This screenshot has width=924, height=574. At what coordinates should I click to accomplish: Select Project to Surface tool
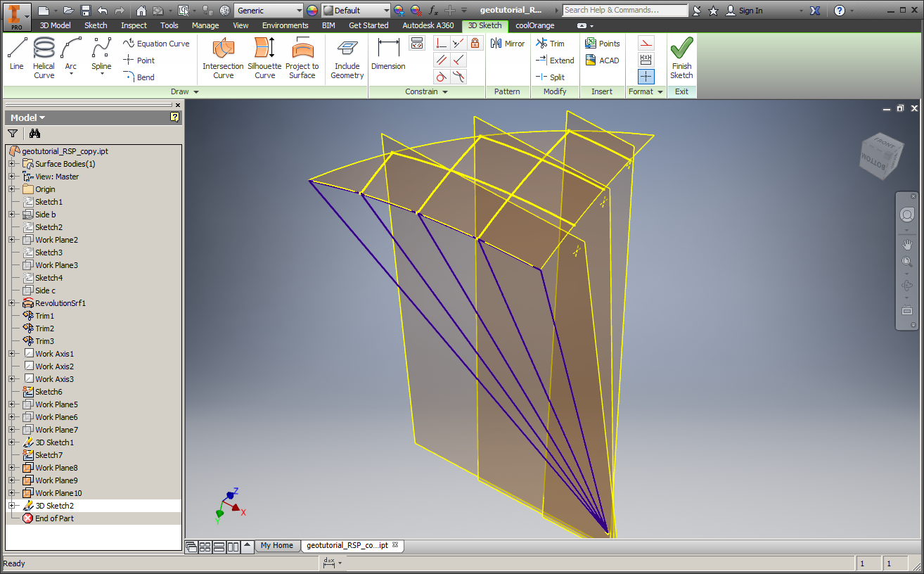302,57
